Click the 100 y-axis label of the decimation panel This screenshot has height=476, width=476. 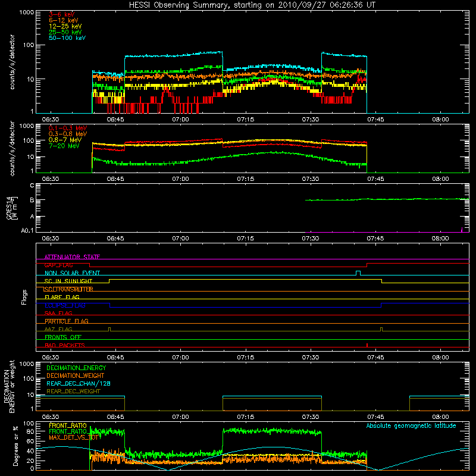click(29, 378)
